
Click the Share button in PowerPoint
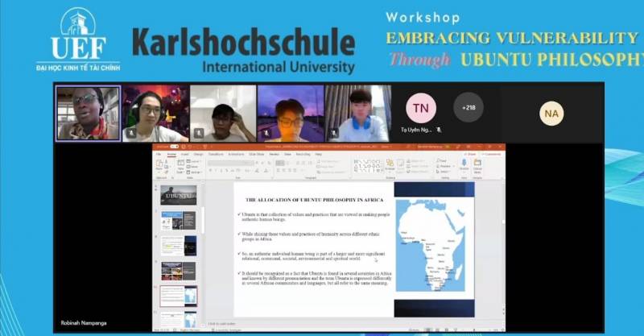coord(470,153)
